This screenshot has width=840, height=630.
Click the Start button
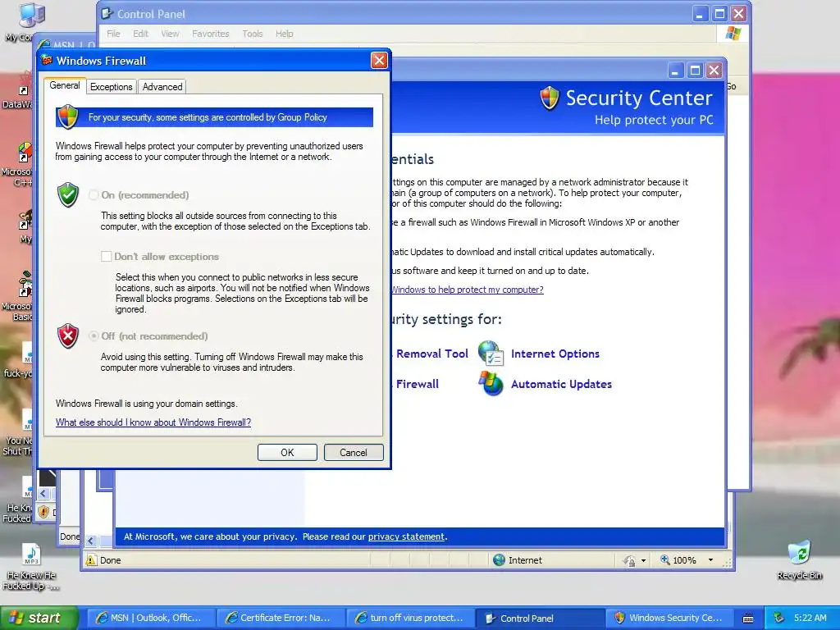click(x=38, y=618)
